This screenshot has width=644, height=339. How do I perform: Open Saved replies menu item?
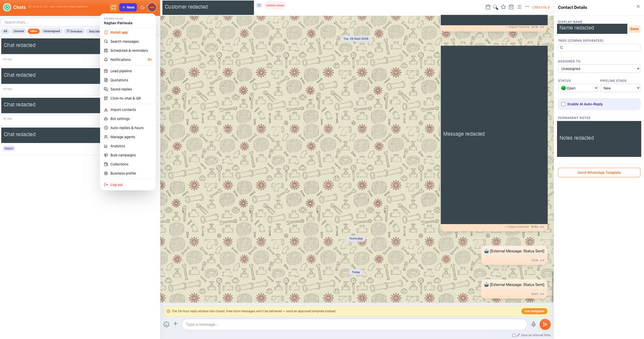[x=128, y=89]
